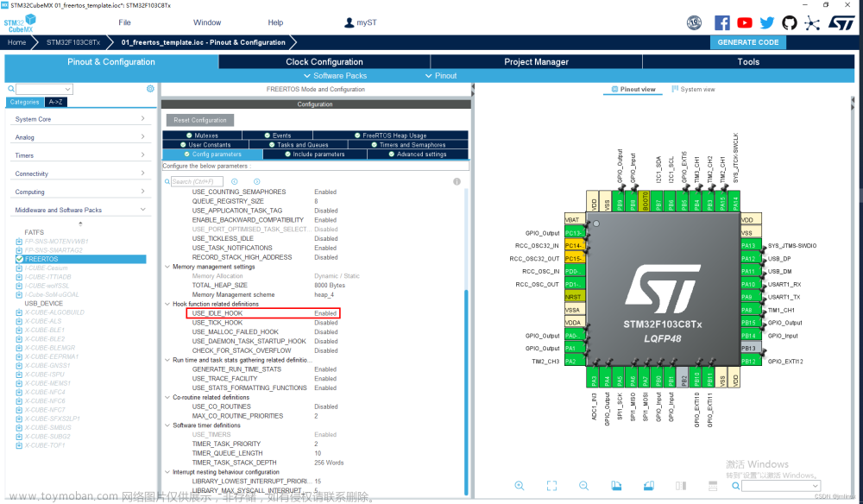Expand Computing category
Screen dimensions: 863x504
142,191
